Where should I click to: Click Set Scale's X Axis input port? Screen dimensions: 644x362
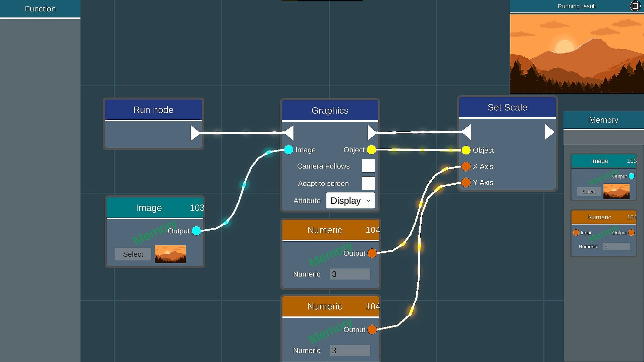[466, 166]
